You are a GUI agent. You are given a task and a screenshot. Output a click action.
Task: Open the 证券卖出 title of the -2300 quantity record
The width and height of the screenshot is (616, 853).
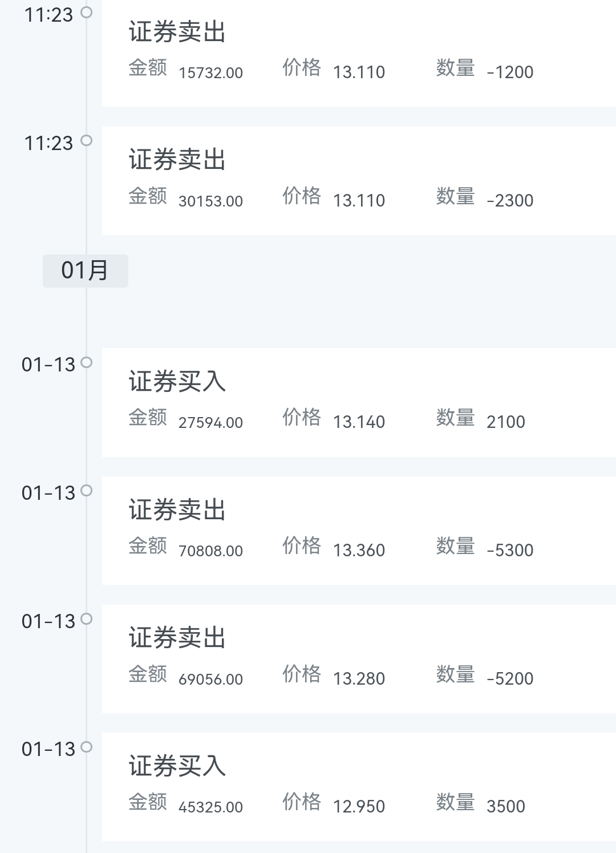pyautogui.click(x=177, y=160)
